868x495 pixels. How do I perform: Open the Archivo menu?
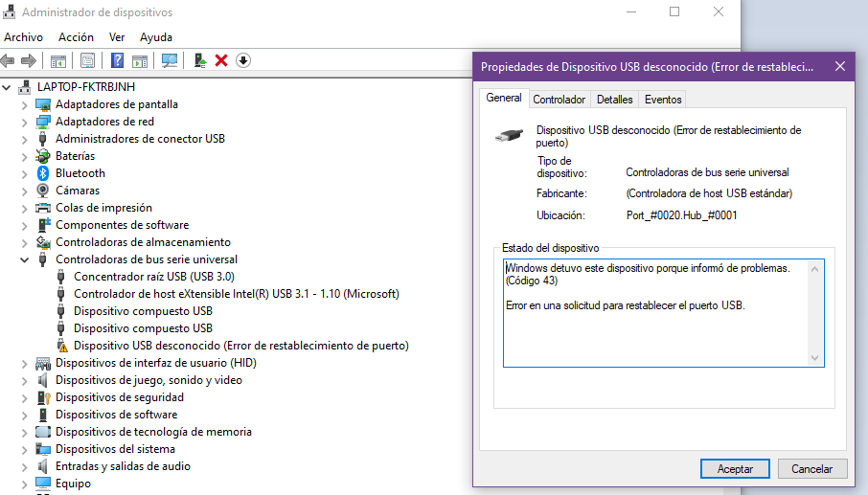23,37
